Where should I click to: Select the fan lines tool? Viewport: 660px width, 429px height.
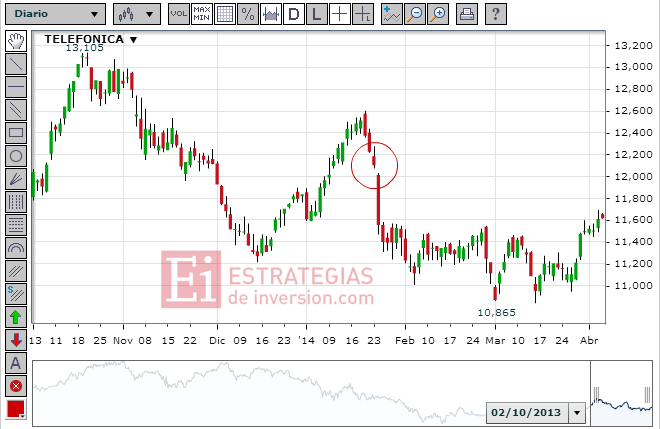click(x=16, y=179)
